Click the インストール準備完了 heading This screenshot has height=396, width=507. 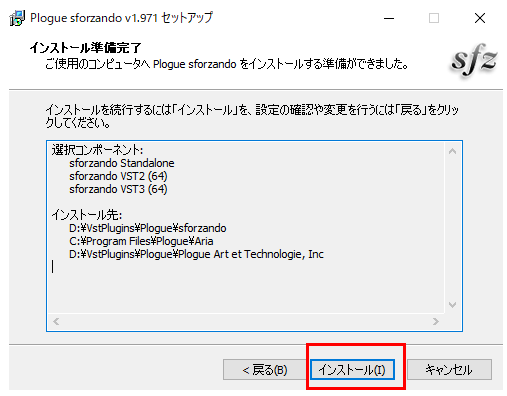point(86,48)
